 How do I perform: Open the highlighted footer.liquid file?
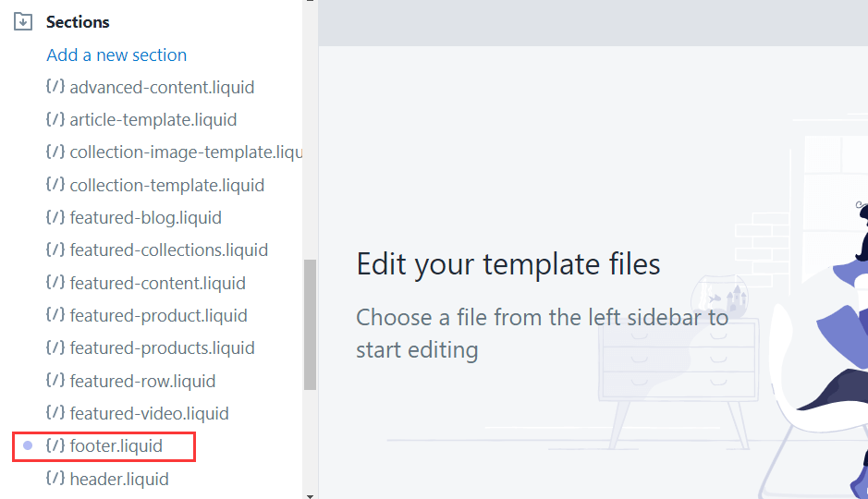click(x=104, y=446)
